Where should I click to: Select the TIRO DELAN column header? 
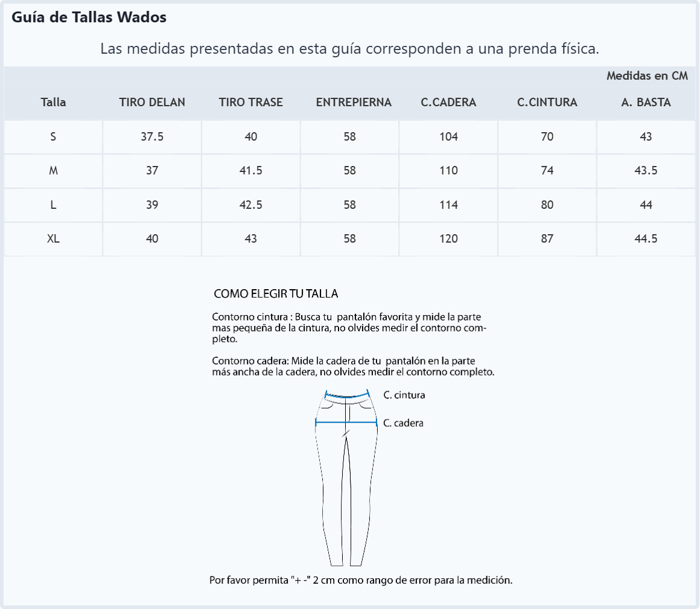point(152,102)
